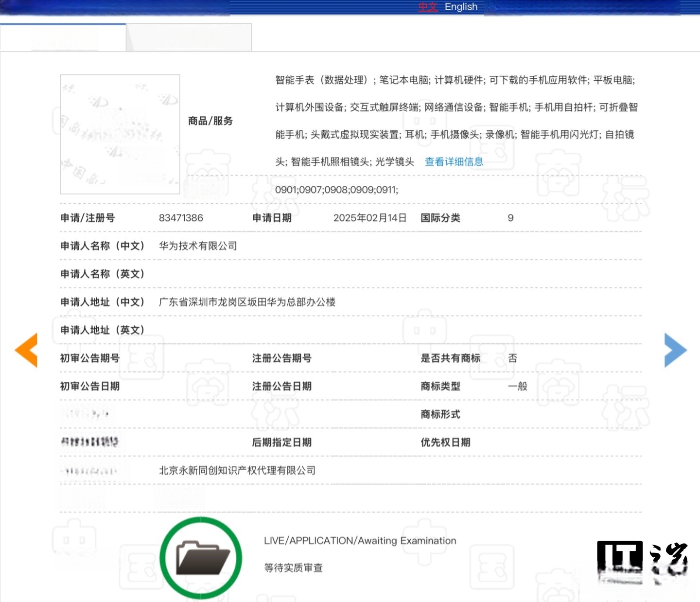Select the second inactive tab
Viewport: 700px width, 602px height.
(189, 37)
